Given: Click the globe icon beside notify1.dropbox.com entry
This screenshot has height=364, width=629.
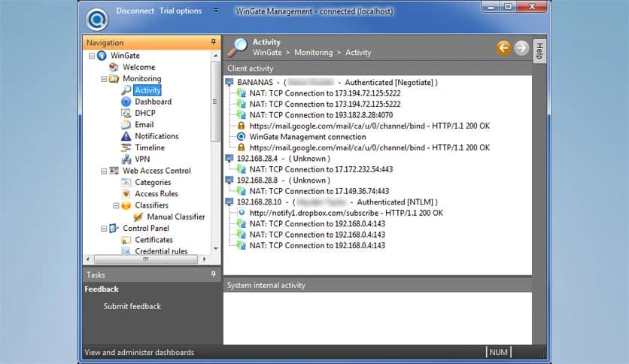Looking at the screenshot, I should (x=242, y=213).
